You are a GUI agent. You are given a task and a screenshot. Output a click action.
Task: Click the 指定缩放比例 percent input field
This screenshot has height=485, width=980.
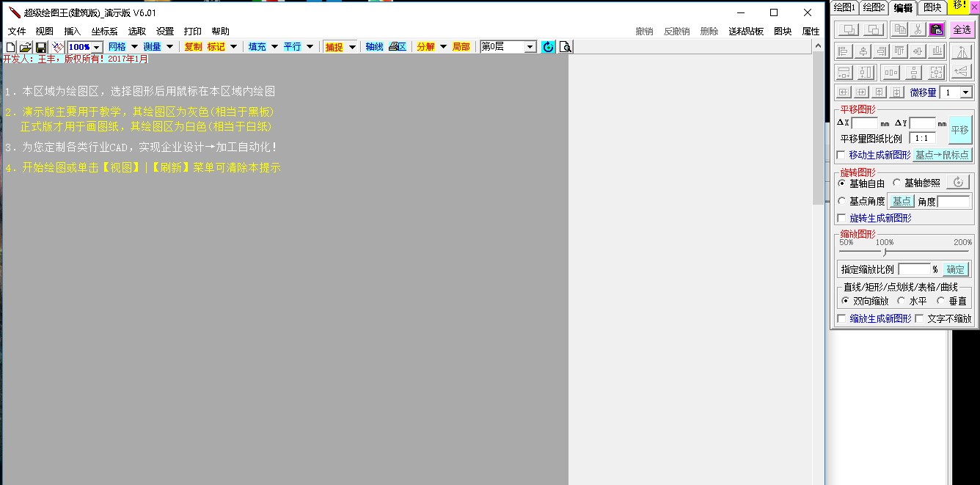915,269
